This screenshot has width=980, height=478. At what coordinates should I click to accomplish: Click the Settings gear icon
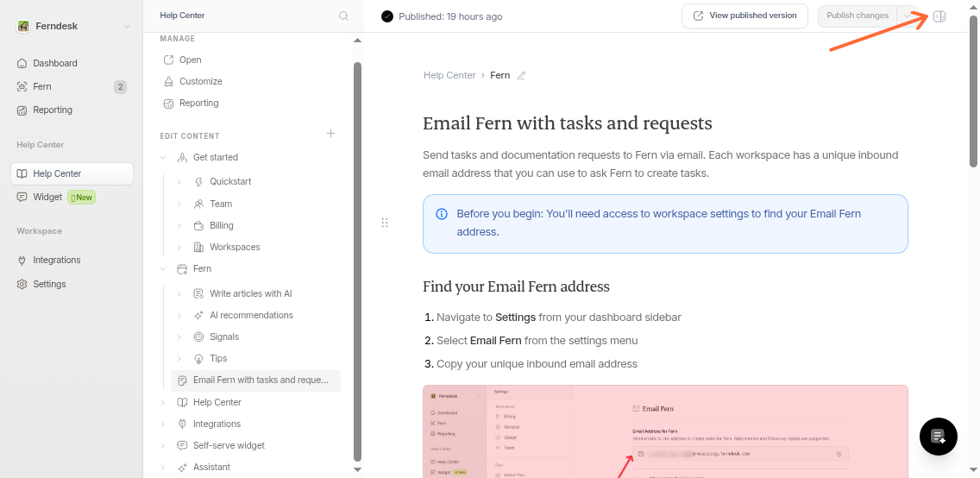pos(22,285)
